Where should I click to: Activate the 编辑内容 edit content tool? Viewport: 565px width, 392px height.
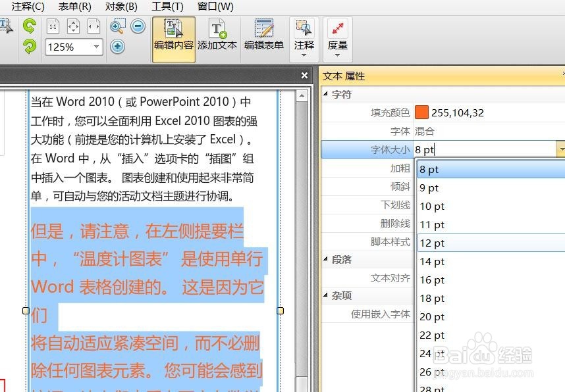pos(174,39)
